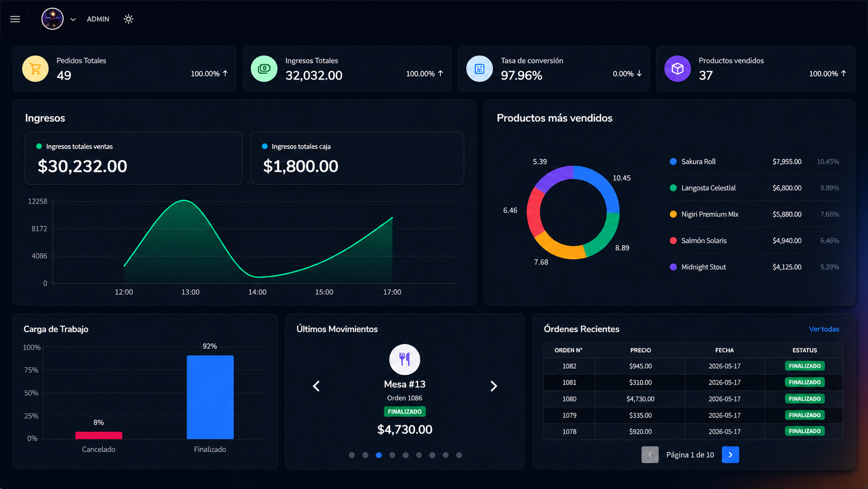
Task: Click the ADMIN username label
Action: pyautogui.click(x=98, y=19)
